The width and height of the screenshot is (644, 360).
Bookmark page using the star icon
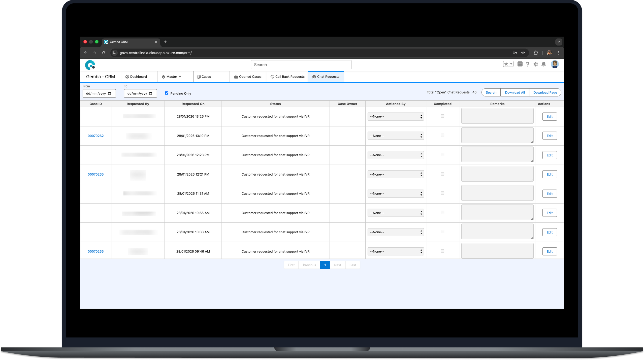523,53
